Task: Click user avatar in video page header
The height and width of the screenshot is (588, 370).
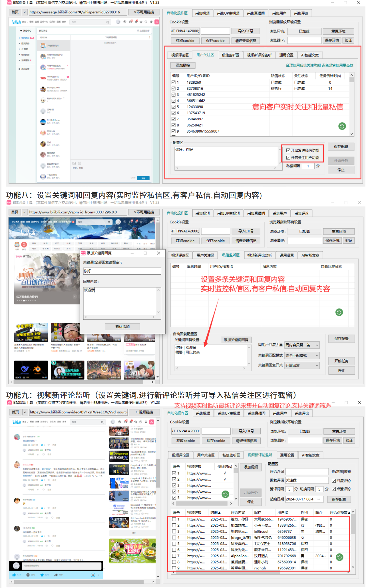Action: (113, 422)
